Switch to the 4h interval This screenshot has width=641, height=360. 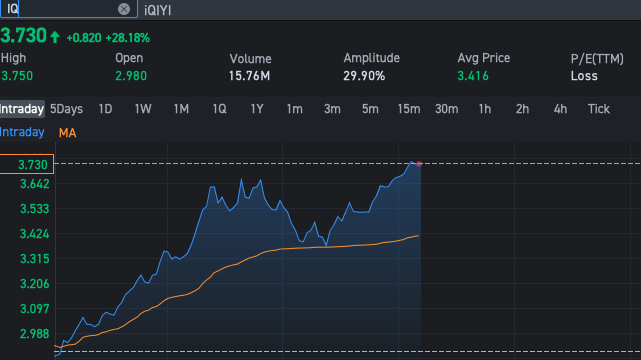[560, 109]
